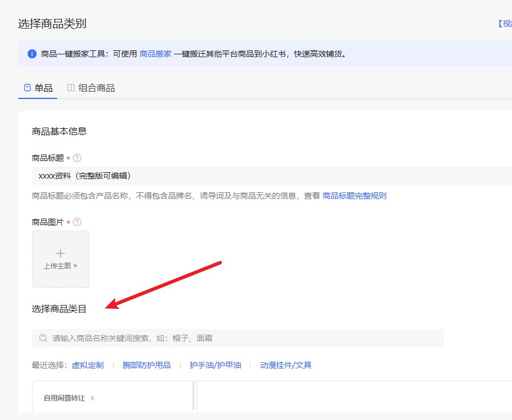Open the 商品标题完整规则 link
Viewport: 512px width, 420px height.
click(x=354, y=196)
